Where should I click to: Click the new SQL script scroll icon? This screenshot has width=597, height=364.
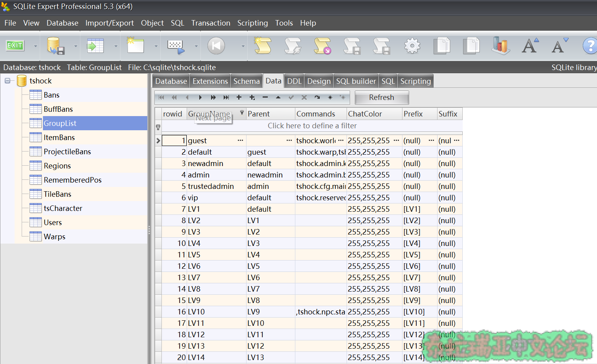point(263,46)
